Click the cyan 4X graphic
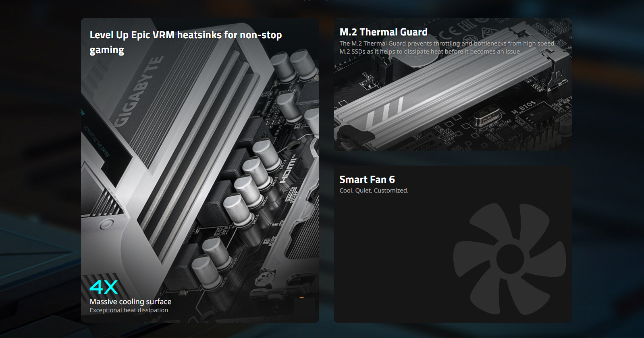This screenshot has width=644, height=338. pos(104,287)
